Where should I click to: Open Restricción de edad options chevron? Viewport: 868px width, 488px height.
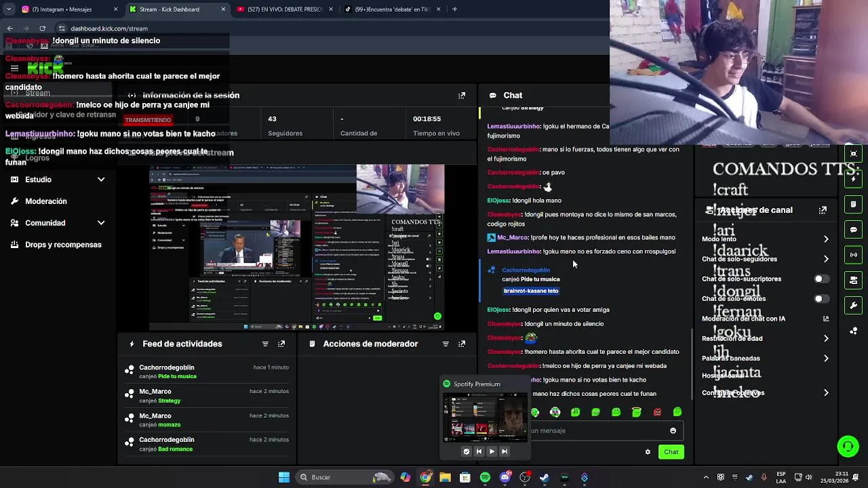[x=826, y=338]
